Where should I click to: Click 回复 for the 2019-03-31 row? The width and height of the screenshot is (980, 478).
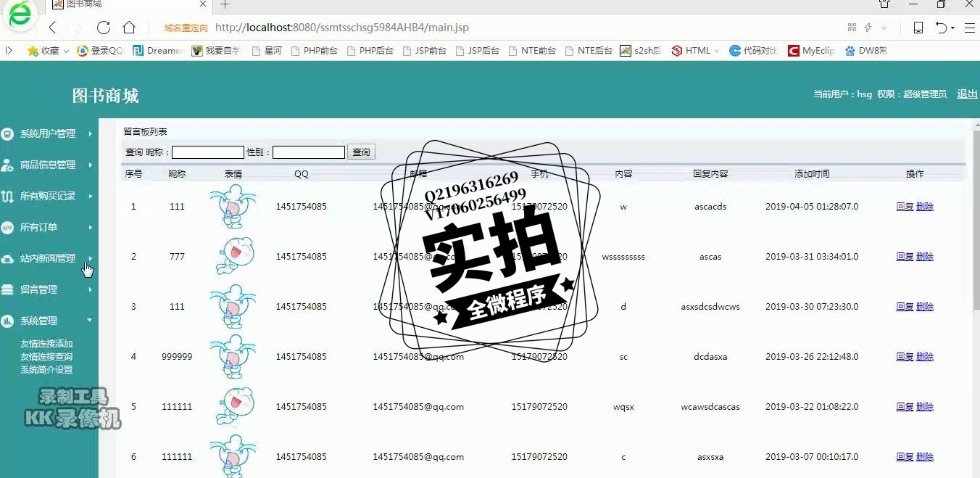(x=905, y=257)
